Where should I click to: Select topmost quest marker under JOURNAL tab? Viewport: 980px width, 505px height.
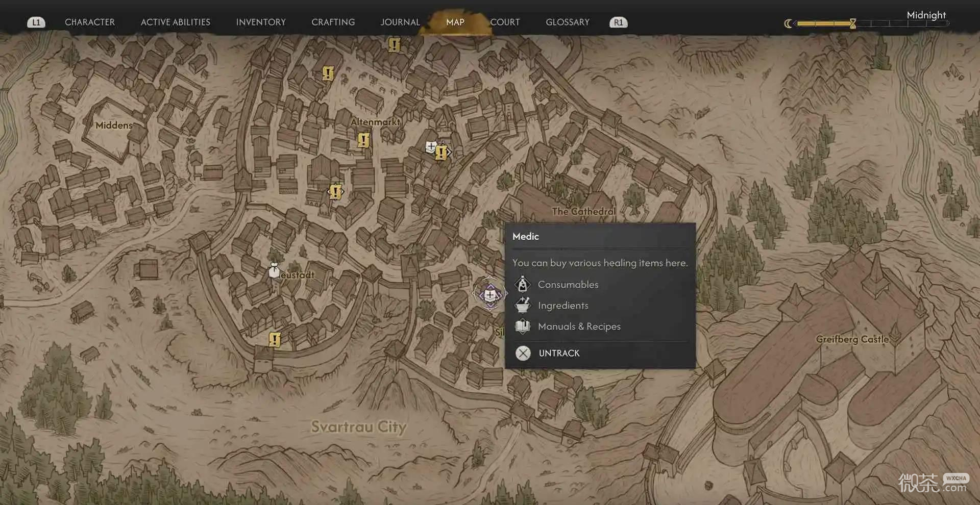[x=394, y=45]
